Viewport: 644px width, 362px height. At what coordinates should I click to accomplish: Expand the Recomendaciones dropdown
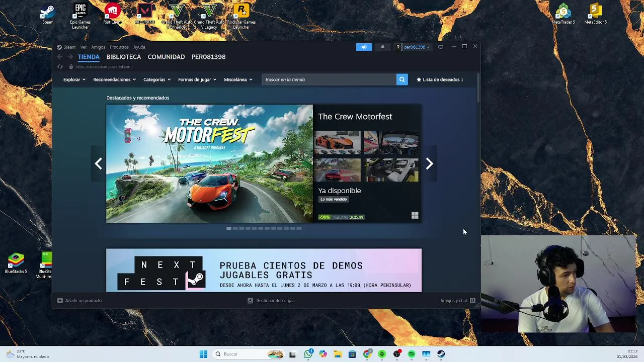(114, 79)
